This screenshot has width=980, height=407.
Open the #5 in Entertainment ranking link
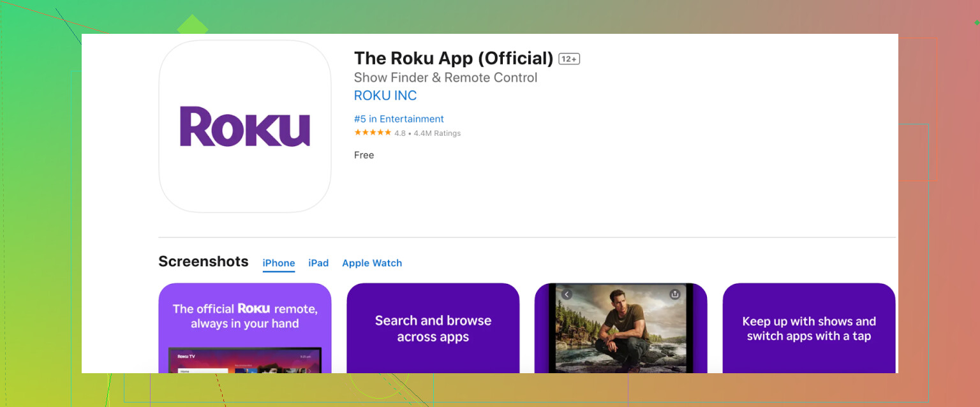(399, 119)
